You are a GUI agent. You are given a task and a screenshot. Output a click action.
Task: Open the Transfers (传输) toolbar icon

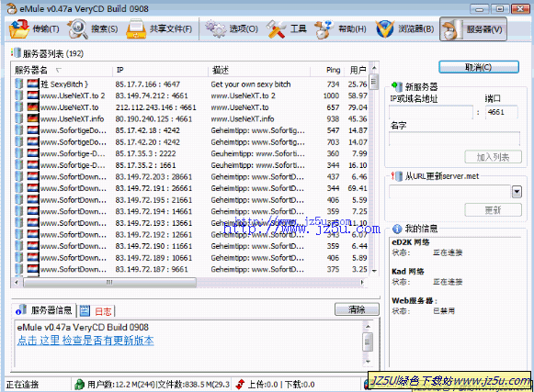19,29
